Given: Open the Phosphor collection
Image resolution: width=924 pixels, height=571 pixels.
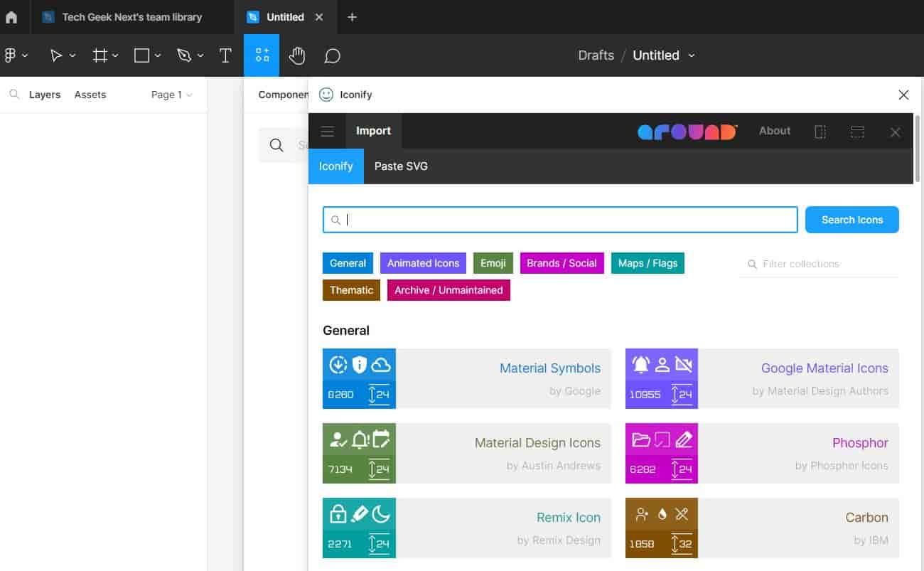Looking at the screenshot, I should click(x=762, y=453).
